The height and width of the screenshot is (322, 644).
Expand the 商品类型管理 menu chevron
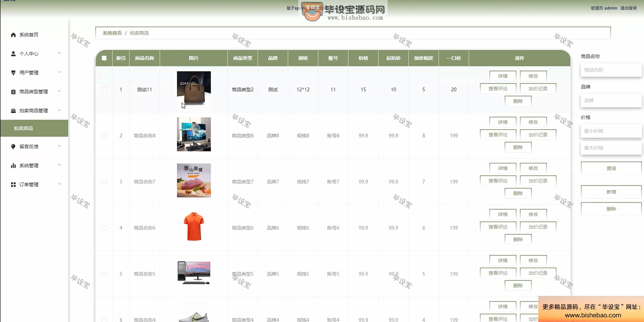(x=59, y=91)
